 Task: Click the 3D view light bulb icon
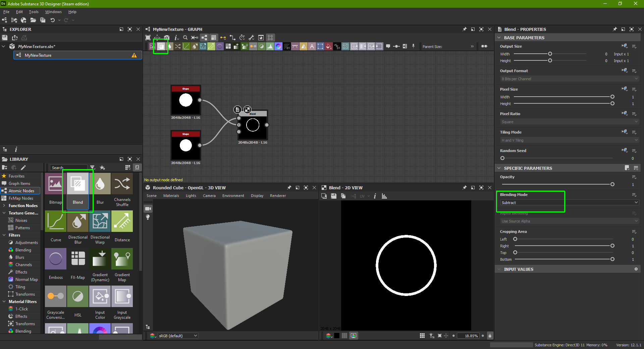[148, 217]
